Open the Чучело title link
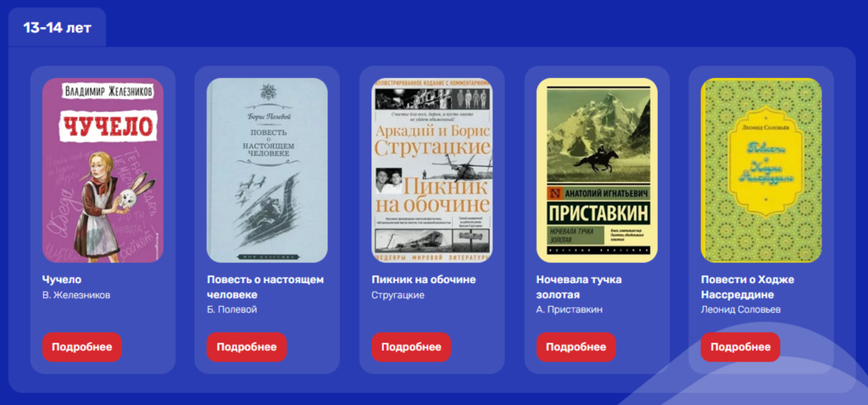The image size is (868, 405). pos(62,280)
